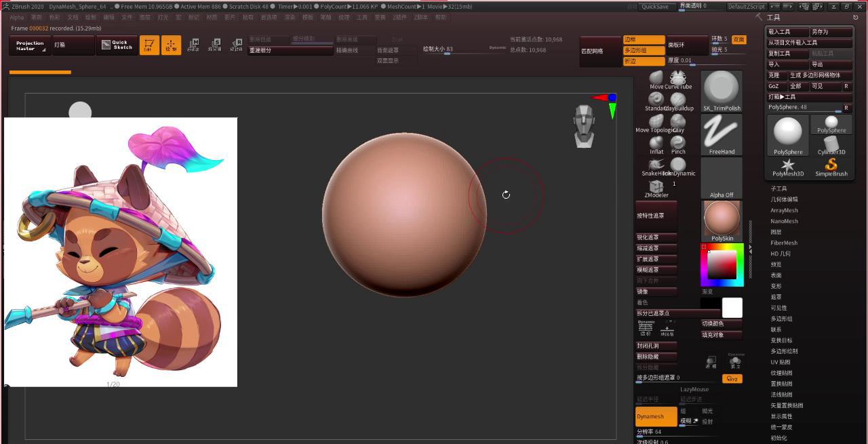The image size is (868, 444).
Task: Toggle the Dynamic brush size option
Action: [497, 48]
